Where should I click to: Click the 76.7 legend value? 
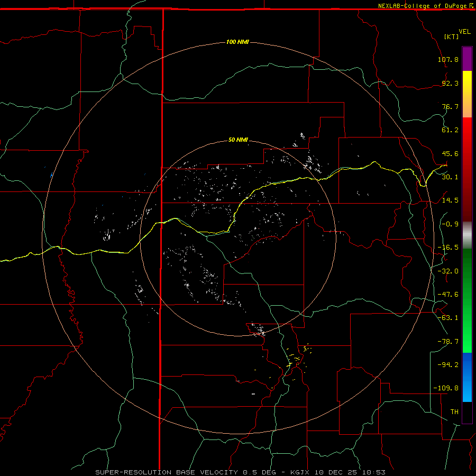click(x=450, y=106)
